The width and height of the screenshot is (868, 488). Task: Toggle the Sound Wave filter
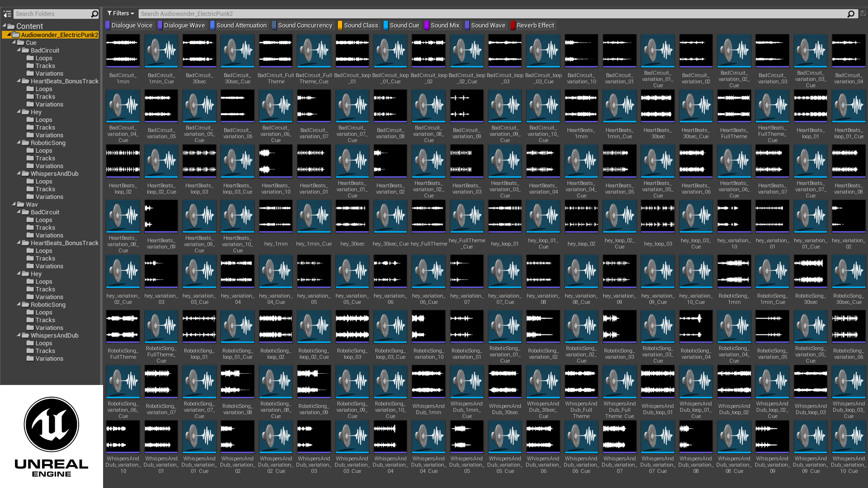486,25
